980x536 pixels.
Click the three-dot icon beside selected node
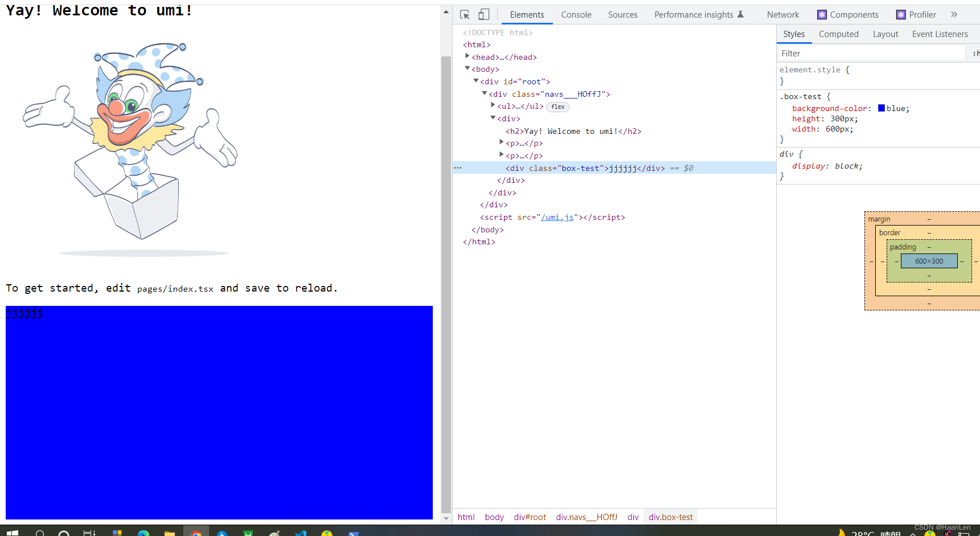(x=458, y=168)
